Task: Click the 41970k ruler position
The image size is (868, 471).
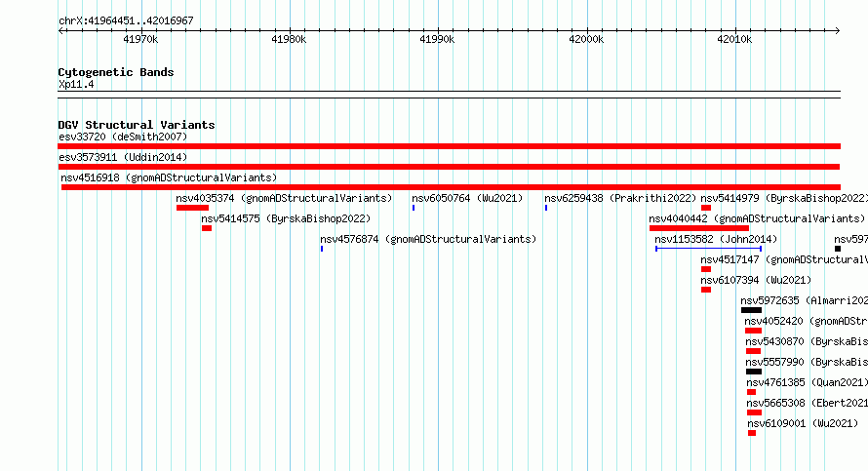Action: (140, 39)
